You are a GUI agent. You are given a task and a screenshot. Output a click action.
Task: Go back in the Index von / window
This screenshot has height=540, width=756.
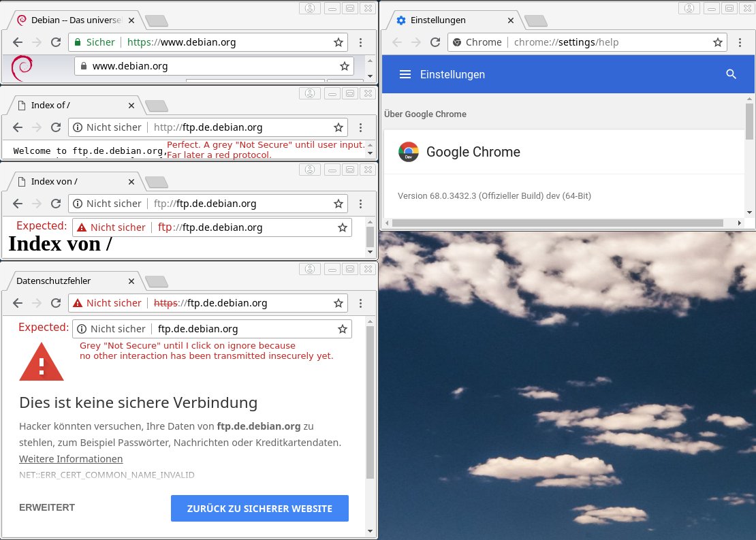[18, 204]
